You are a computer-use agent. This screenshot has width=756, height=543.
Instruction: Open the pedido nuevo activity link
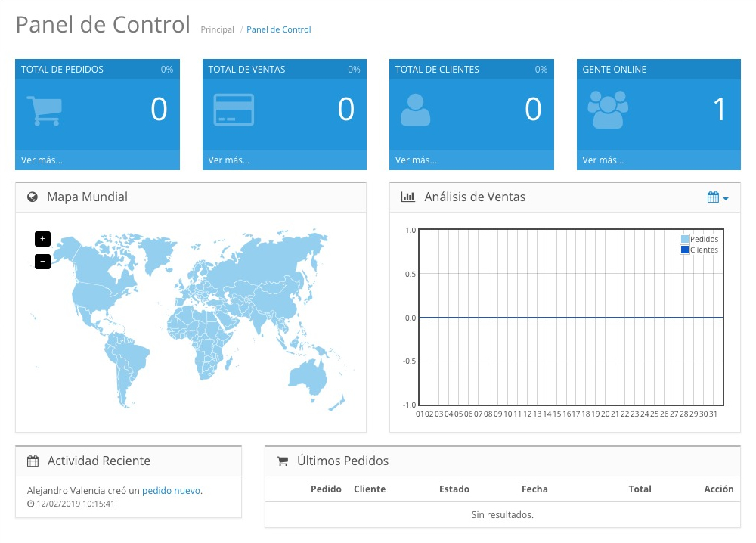click(171, 490)
